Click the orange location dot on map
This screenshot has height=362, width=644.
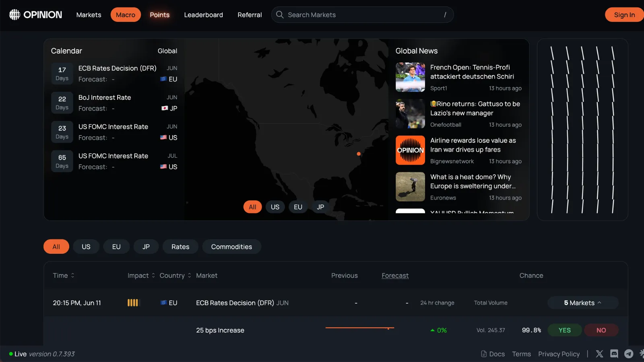[x=359, y=154]
